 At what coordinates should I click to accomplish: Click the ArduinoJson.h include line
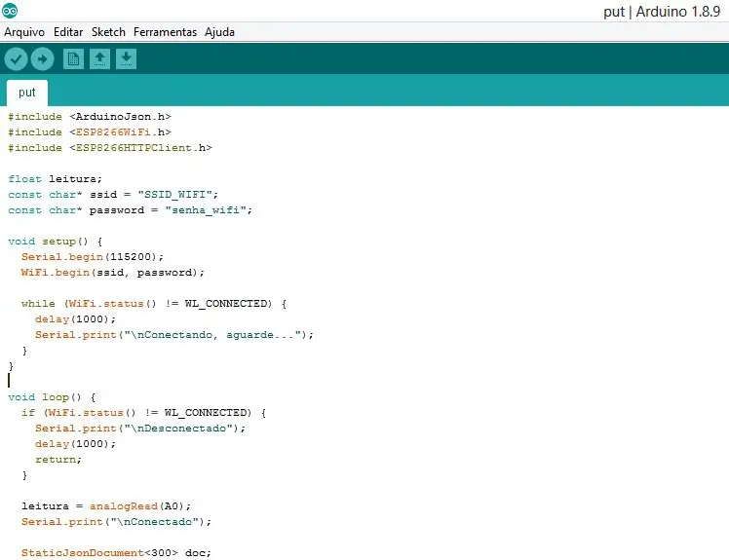90,117
